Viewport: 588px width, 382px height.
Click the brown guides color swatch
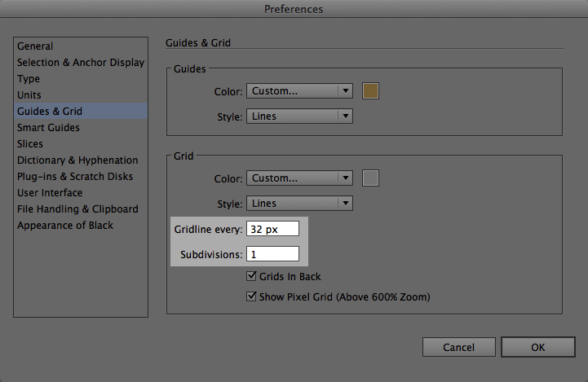click(x=370, y=91)
